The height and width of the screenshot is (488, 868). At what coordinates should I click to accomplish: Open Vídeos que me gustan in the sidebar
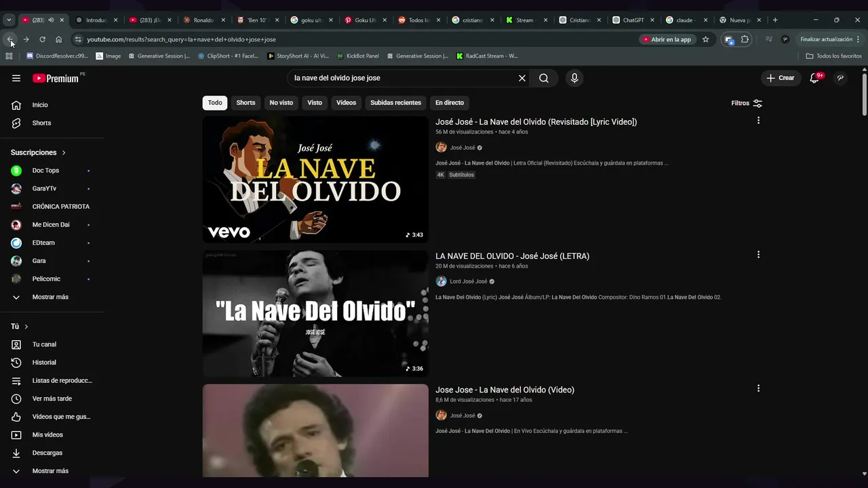pos(52,417)
